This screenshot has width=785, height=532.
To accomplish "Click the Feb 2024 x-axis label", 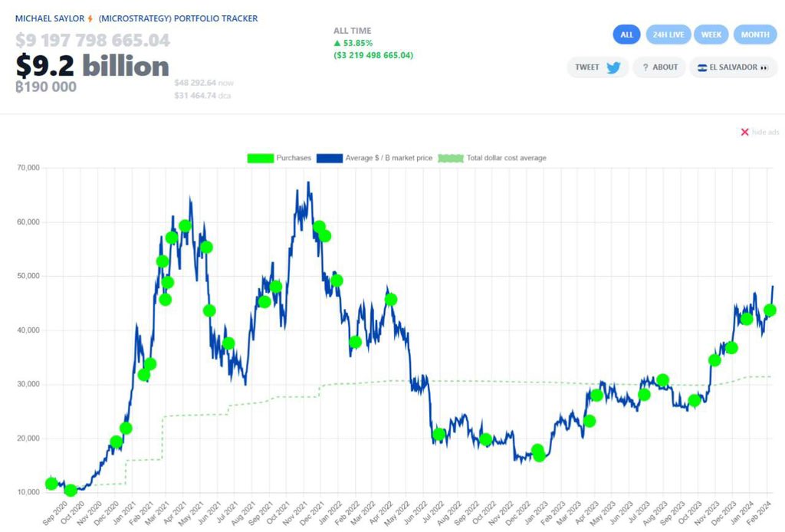I will [x=759, y=513].
